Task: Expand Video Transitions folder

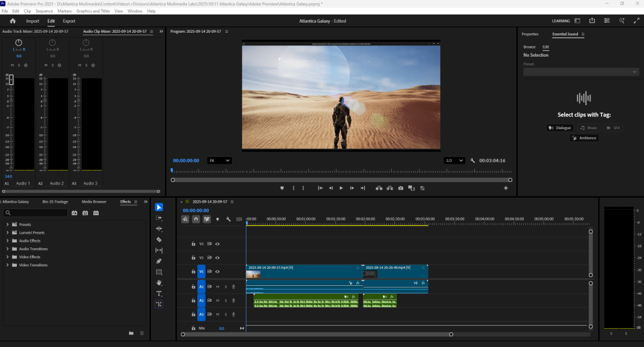Action: click(8, 265)
